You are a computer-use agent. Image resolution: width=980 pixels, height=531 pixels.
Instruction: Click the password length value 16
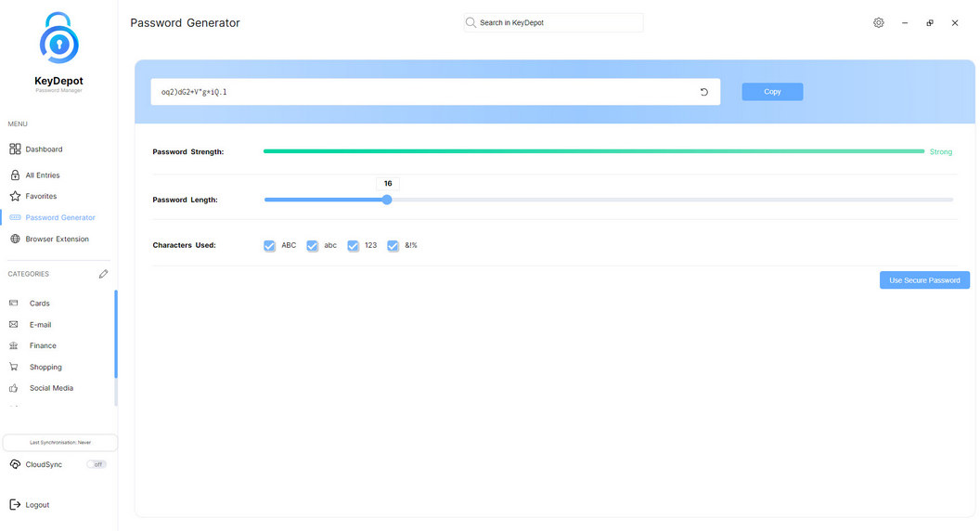click(388, 183)
